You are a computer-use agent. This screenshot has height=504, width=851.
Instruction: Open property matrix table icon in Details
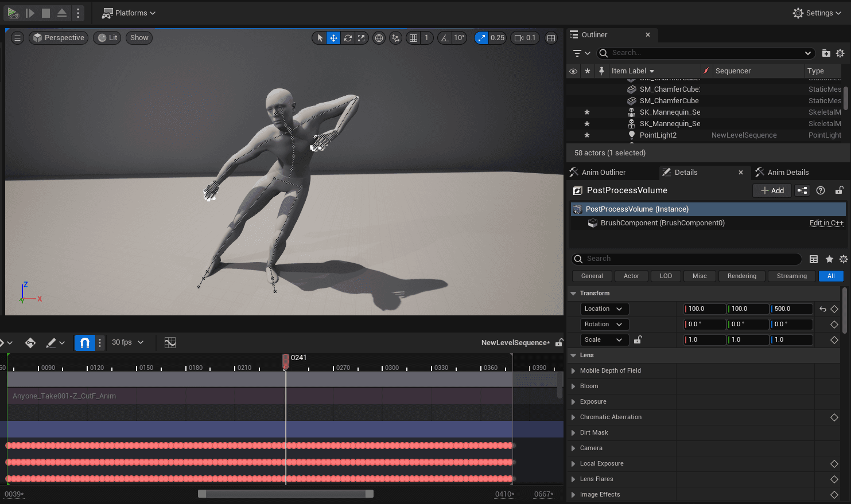(813, 259)
